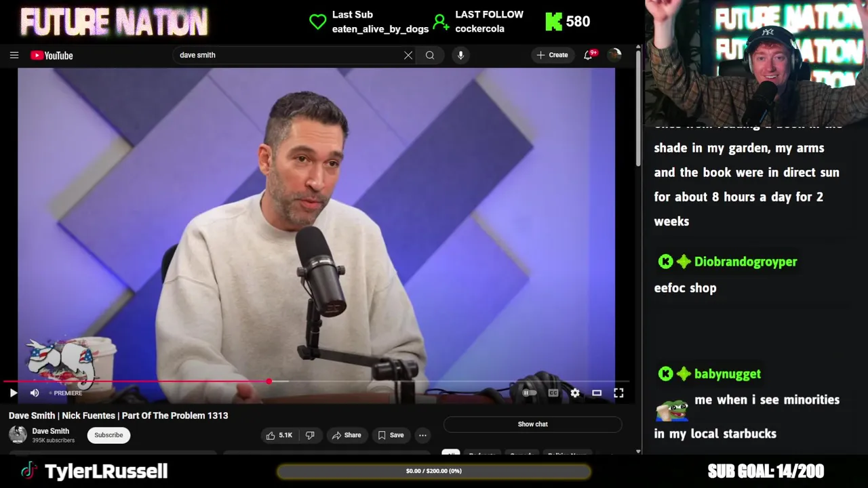Clear the 'dave smith' search text
Screen dimensions: 868x488
[x=408, y=56]
